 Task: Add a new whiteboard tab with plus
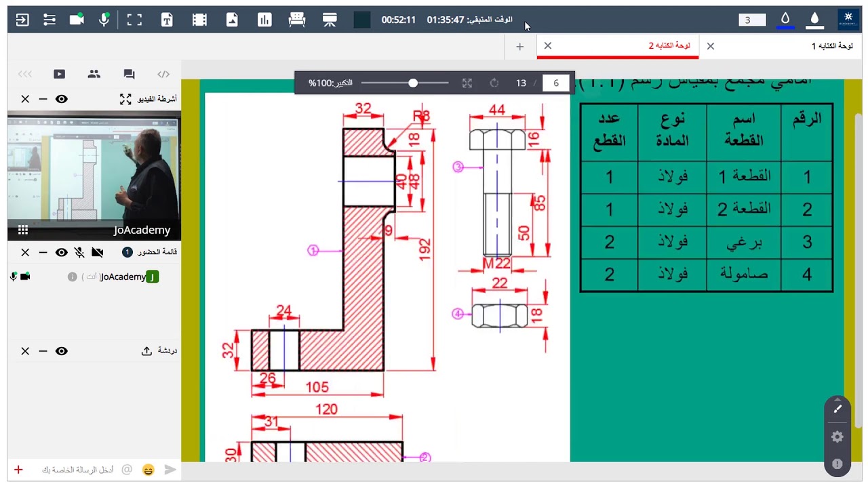520,47
